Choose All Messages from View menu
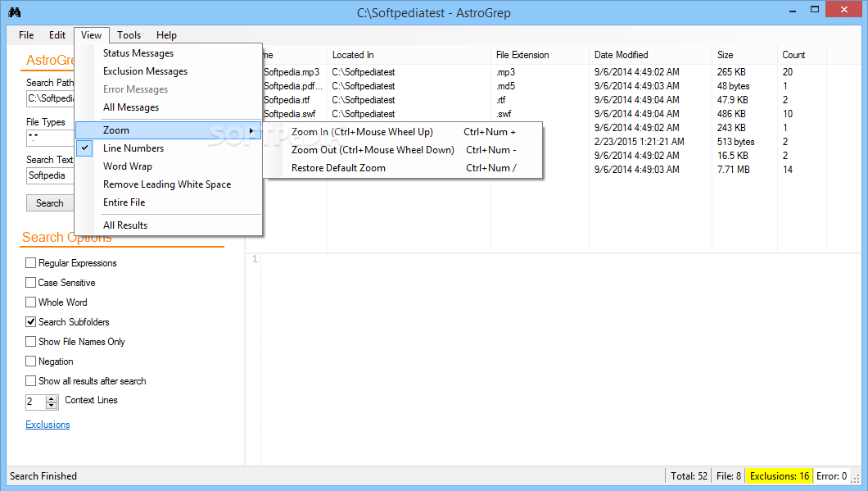868x491 pixels. point(169,107)
